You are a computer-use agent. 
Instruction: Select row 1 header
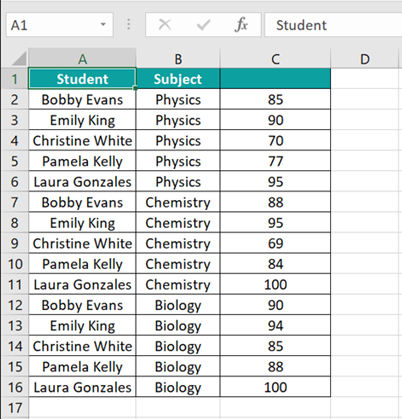click(x=14, y=79)
